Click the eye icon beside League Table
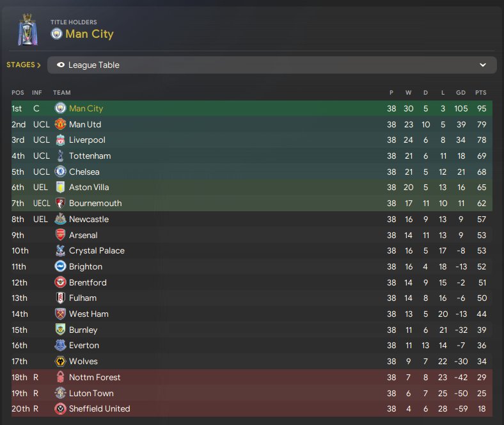 click(61, 65)
